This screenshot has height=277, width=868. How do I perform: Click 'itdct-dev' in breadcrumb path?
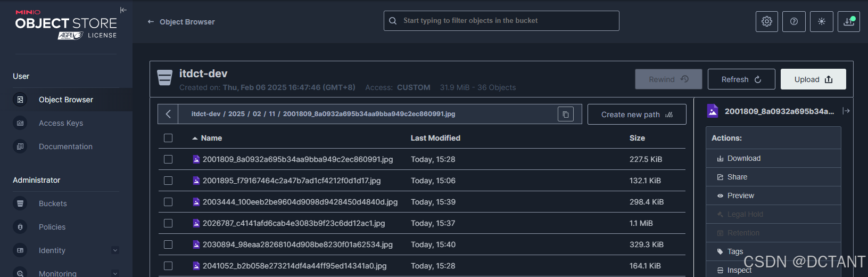click(205, 114)
